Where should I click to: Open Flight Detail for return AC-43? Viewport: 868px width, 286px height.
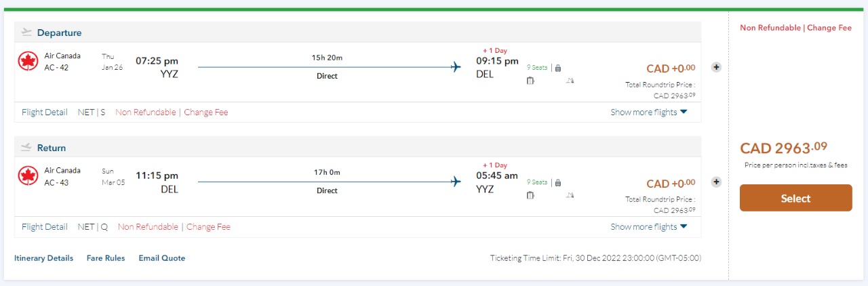[45, 227]
